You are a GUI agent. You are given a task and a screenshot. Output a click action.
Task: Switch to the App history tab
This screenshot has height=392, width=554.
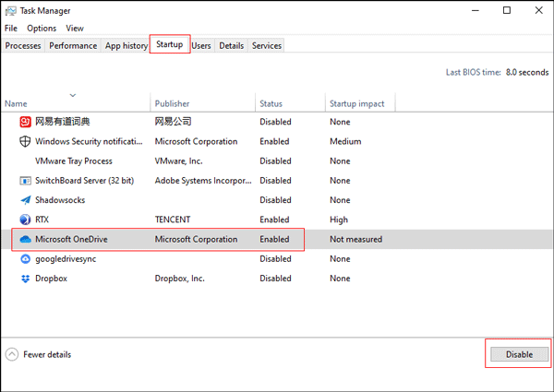[126, 45]
